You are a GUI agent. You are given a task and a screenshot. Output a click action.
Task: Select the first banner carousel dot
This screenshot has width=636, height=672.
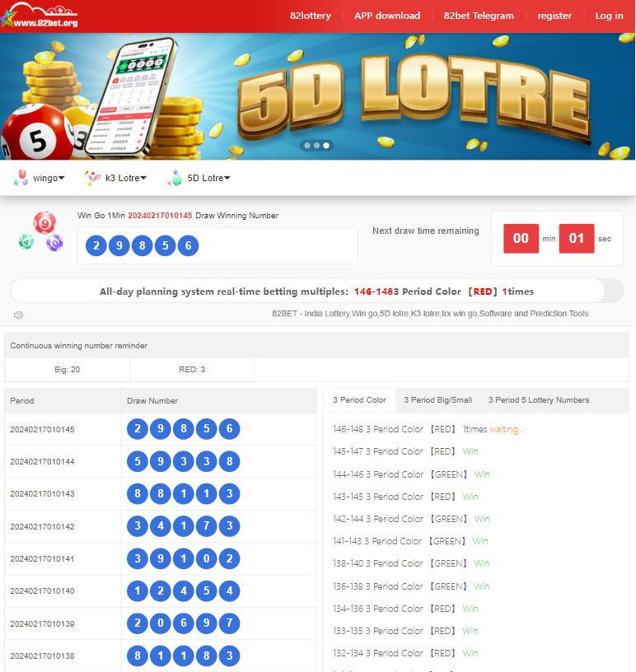point(307,145)
